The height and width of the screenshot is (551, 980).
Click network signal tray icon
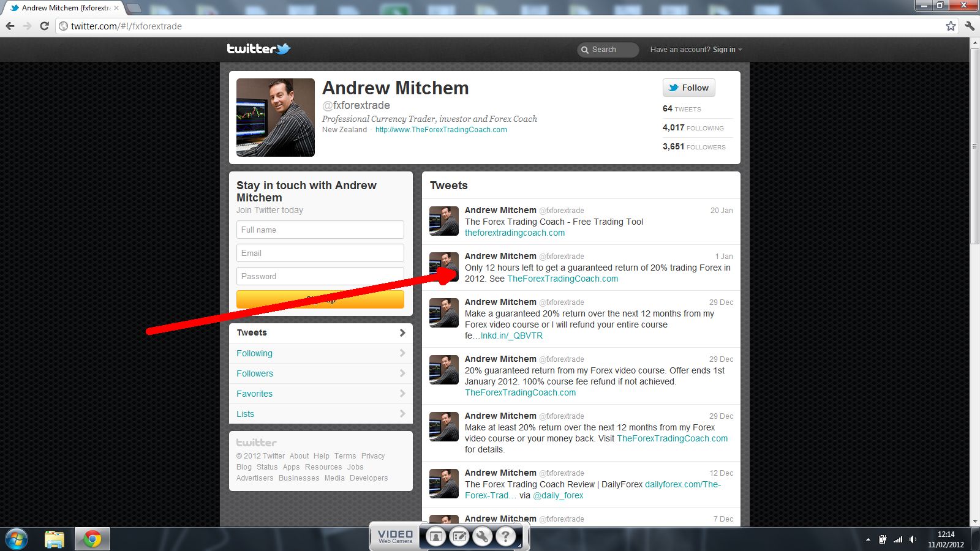pyautogui.click(x=898, y=539)
